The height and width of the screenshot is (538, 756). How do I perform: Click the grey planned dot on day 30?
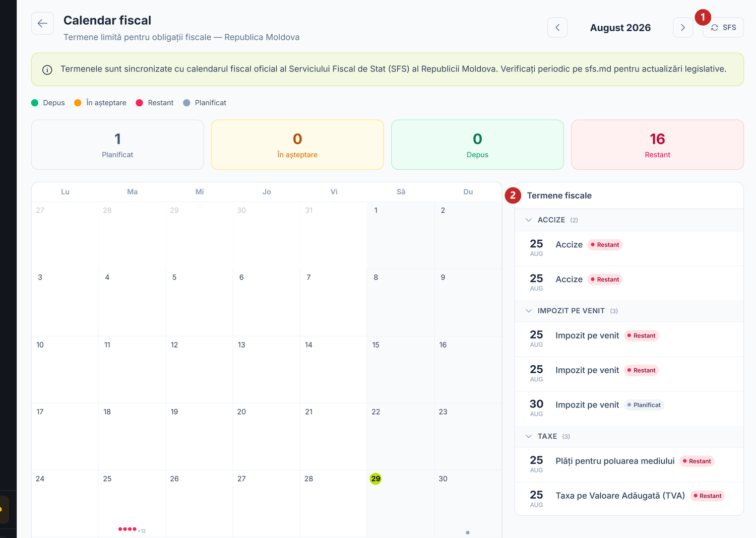468,532
